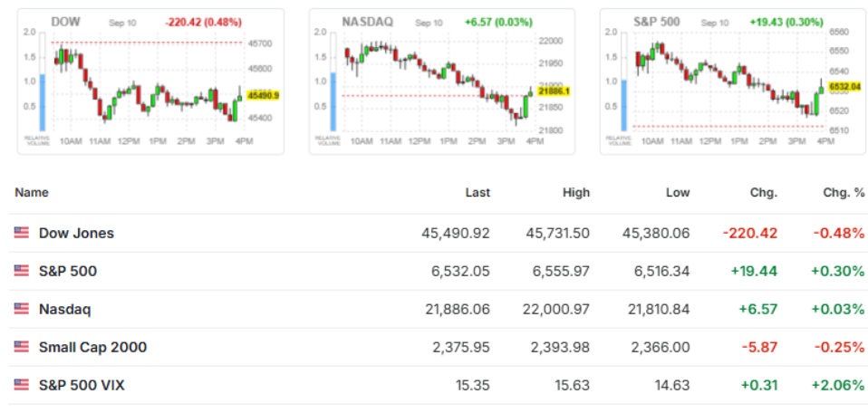868x413 pixels.
Task: Click Nasdaq percent change +0.03% in table
Action: (x=838, y=309)
